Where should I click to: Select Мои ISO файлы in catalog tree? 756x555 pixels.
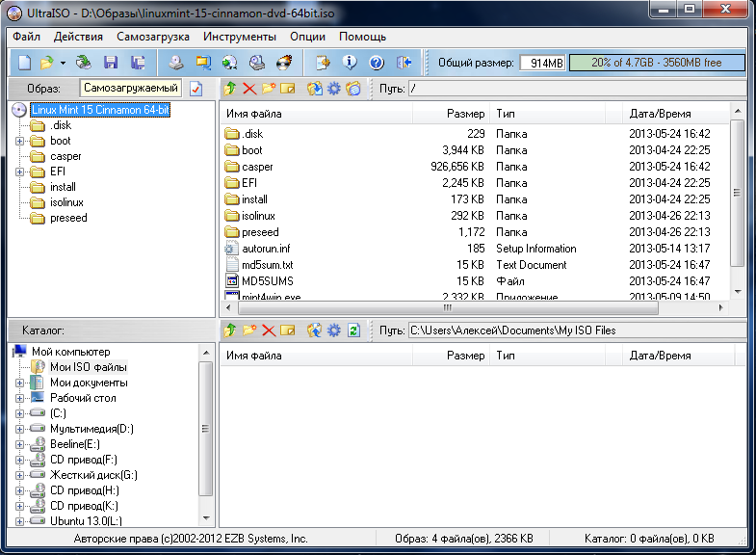click(x=89, y=367)
